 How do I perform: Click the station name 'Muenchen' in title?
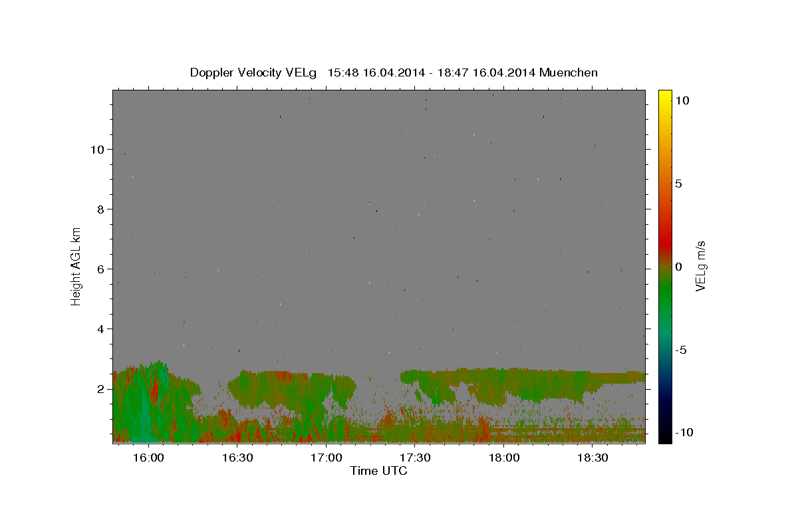tap(569, 72)
